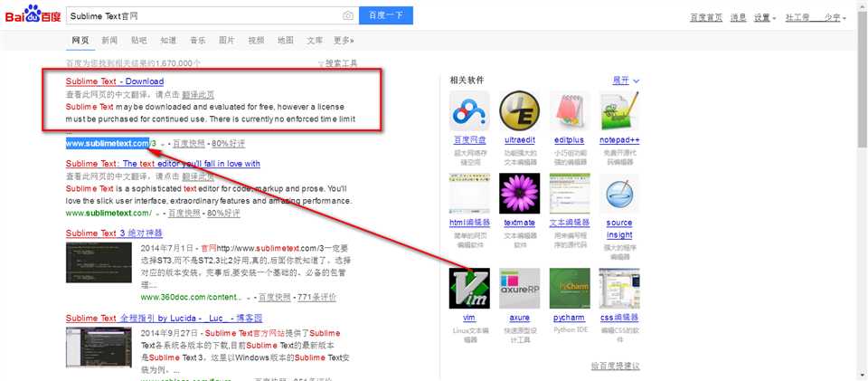Click 翻译此页 under Download result
This screenshot has height=381, width=868.
tap(198, 94)
